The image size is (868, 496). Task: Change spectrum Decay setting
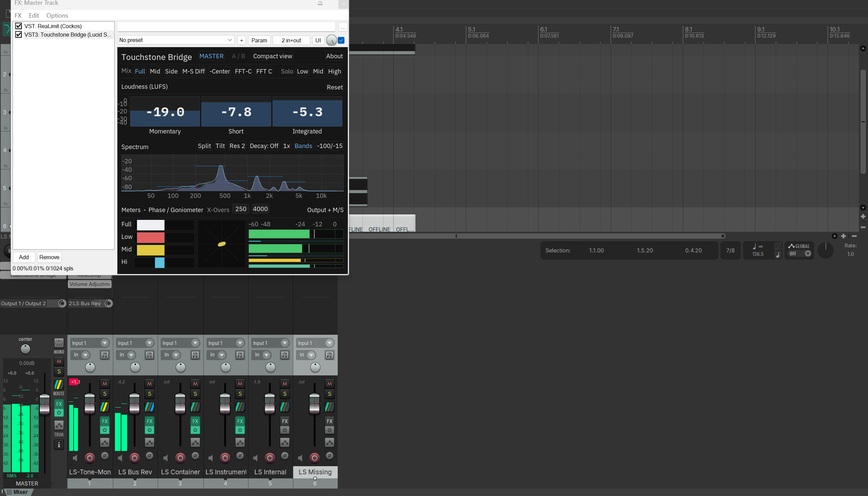[x=264, y=146]
